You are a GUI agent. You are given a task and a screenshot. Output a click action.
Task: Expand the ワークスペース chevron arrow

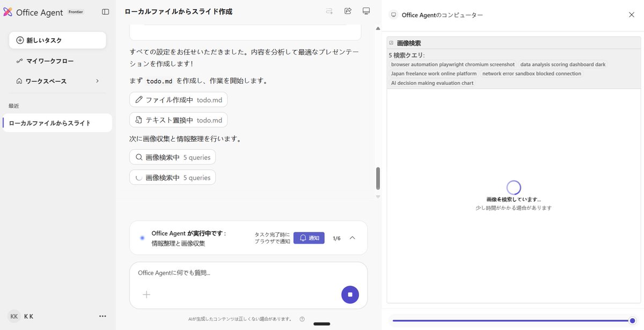point(97,81)
